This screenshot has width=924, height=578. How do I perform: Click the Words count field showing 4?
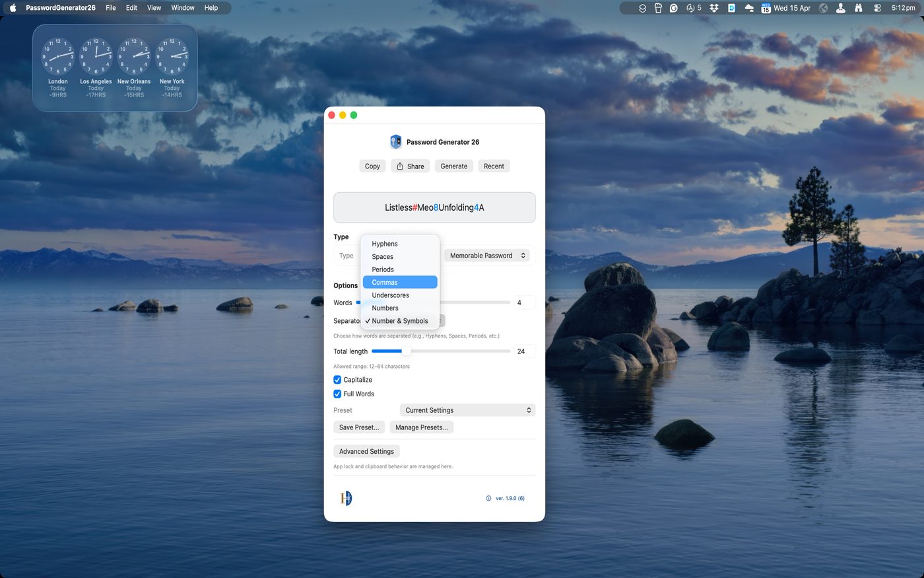525,303
